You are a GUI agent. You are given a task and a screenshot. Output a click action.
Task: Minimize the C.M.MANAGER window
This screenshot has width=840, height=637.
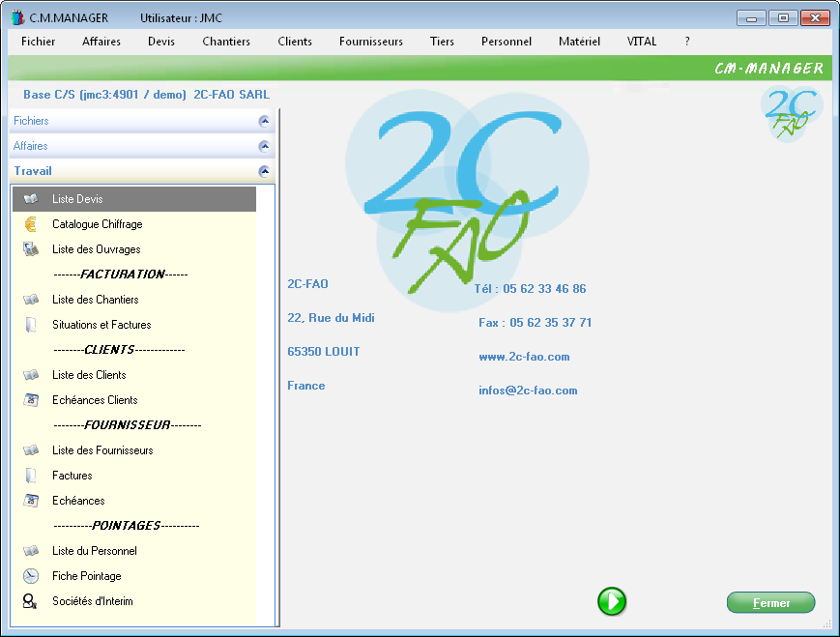point(752,18)
